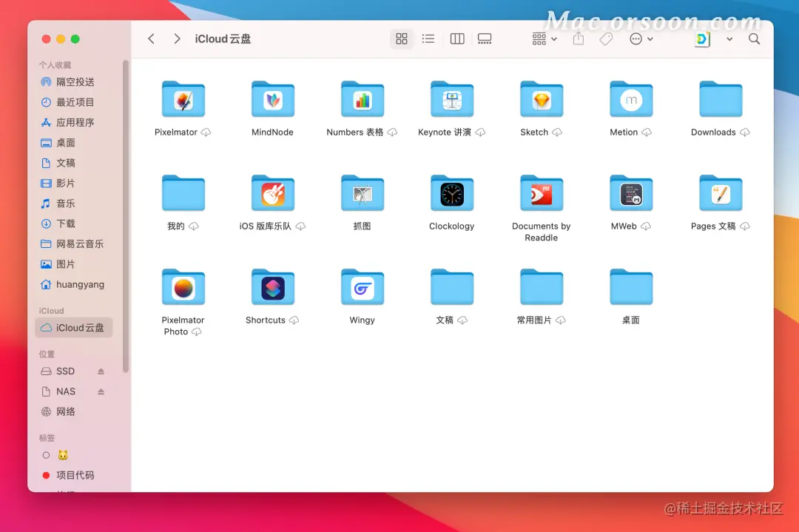Screen dimensions: 799x532
Task: Select 文稿 in the sidebar
Action: click(74, 163)
